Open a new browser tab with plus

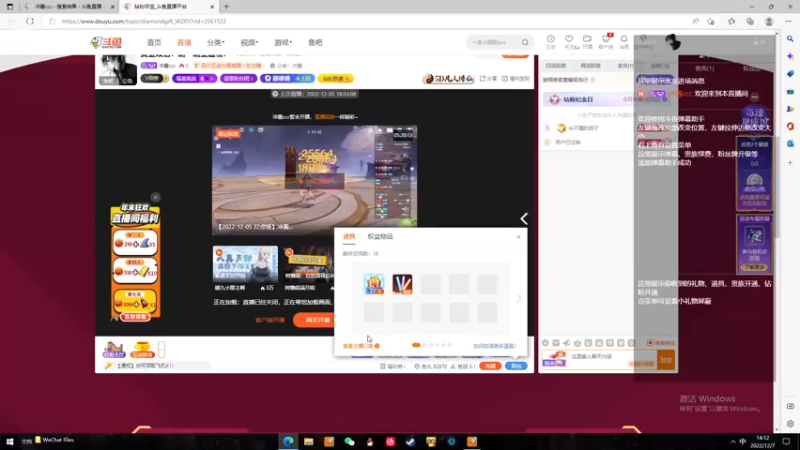pos(226,7)
